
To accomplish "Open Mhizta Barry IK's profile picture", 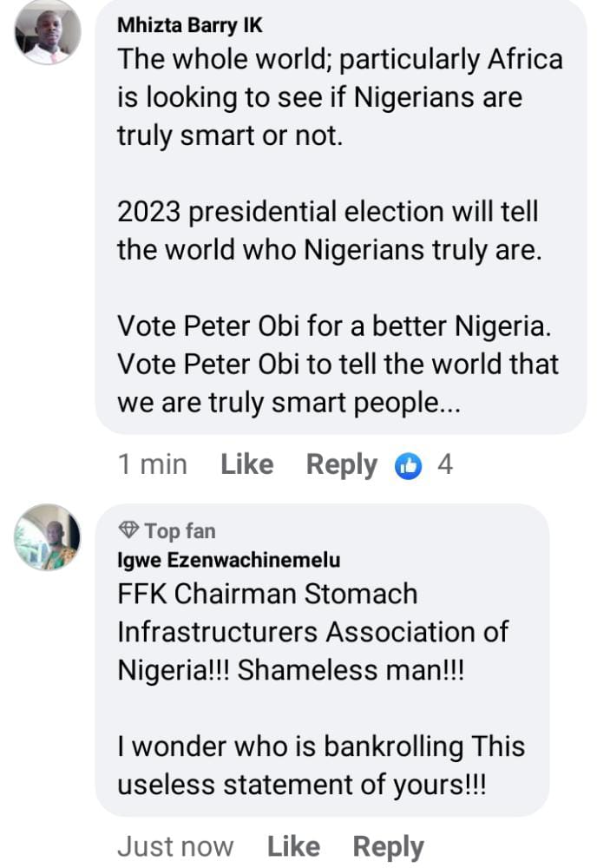I will 48,34.
